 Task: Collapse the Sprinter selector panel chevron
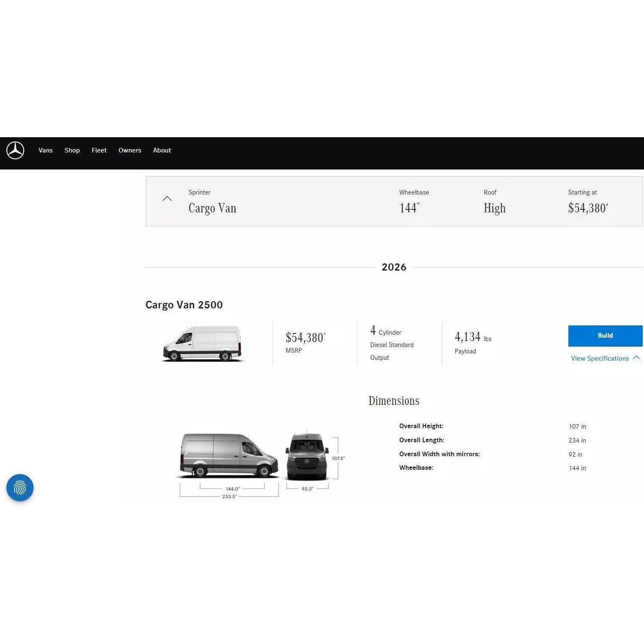pyautogui.click(x=167, y=199)
